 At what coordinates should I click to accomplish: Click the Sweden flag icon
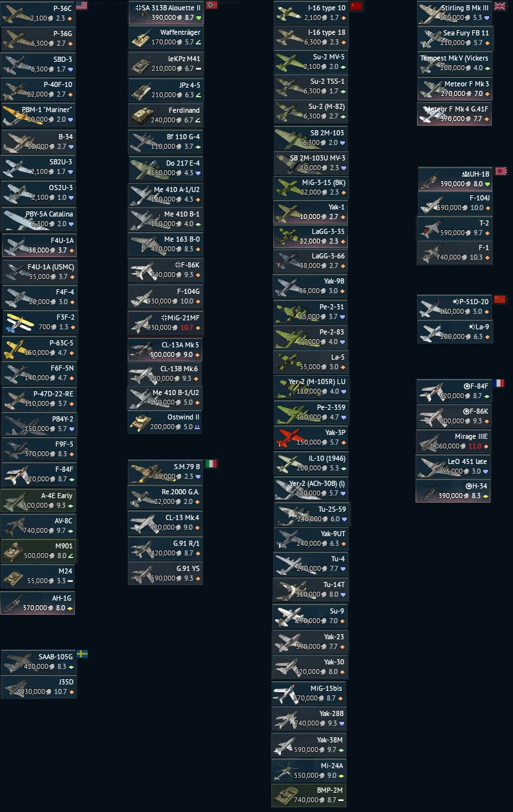(x=82, y=653)
